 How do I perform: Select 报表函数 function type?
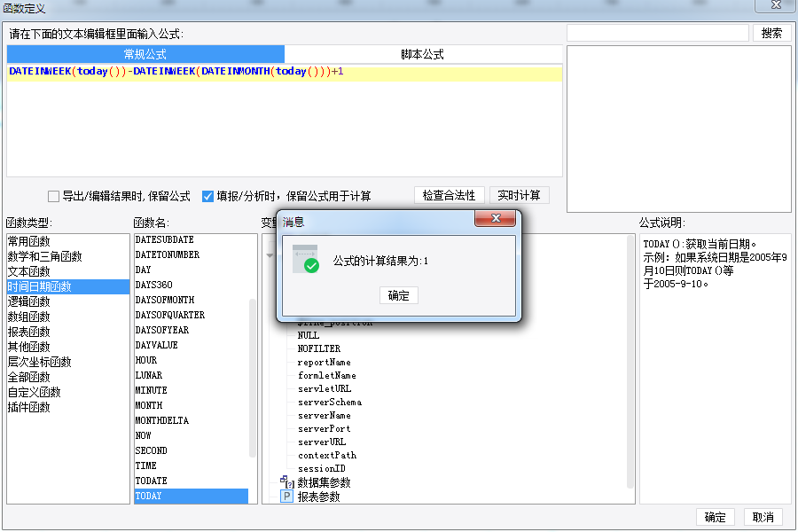(x=68, y=332)
